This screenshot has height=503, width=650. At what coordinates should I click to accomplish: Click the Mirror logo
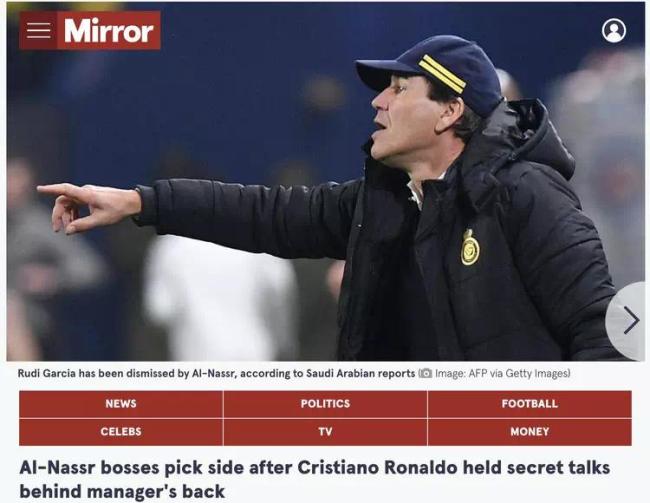pyautogui.click(x=109, y=30)
